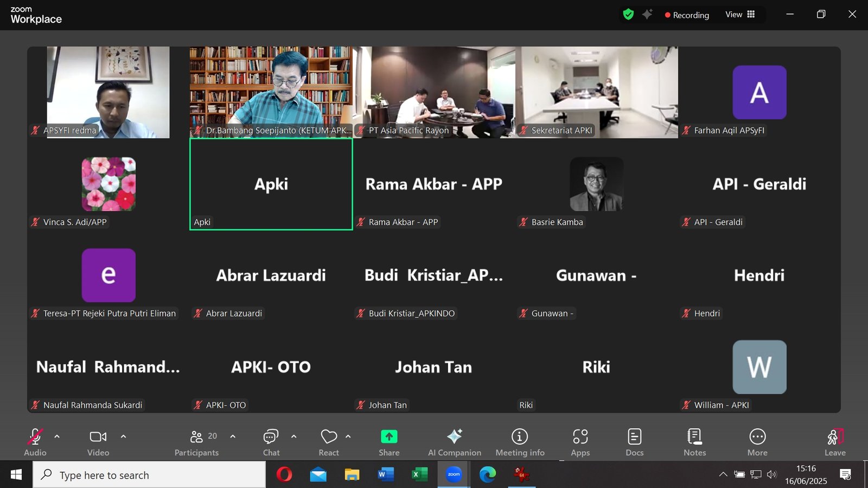Open React emoji reactions

(x=329, y=442)
